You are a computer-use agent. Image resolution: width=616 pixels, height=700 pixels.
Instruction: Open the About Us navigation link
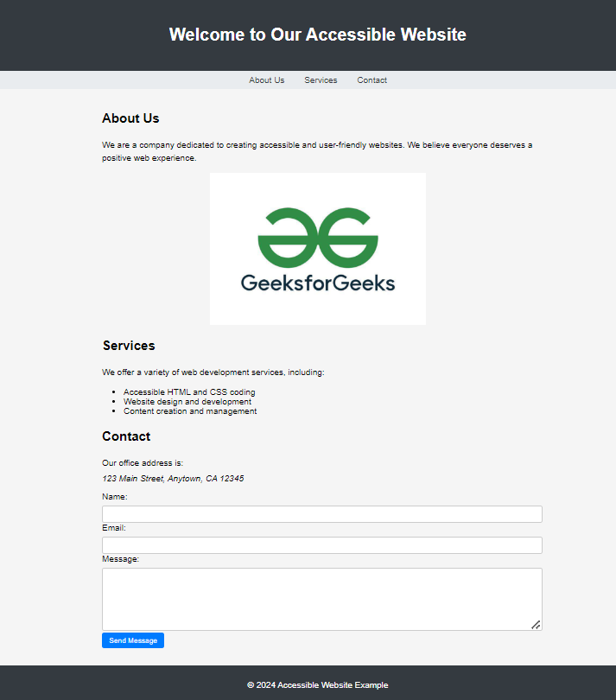pyautogui.click(x=266, y=80)
